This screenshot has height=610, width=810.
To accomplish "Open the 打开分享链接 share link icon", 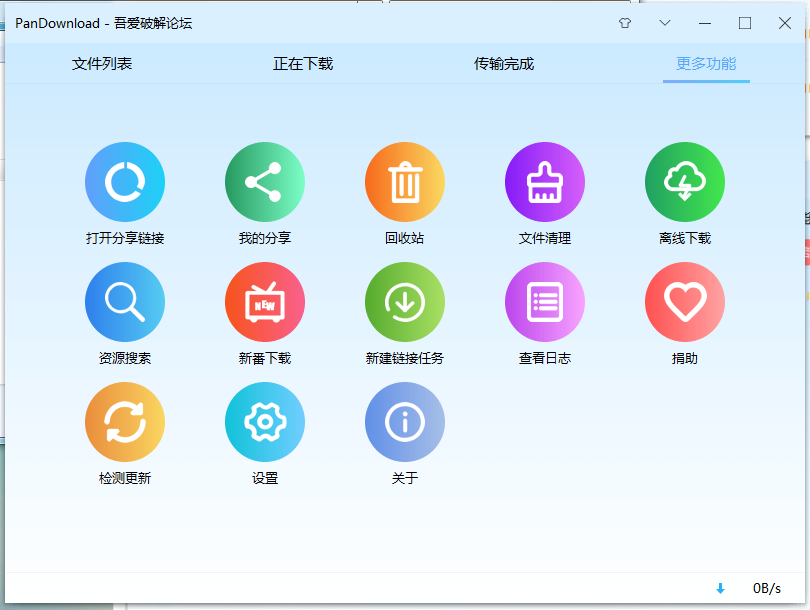I will point(125,182).
